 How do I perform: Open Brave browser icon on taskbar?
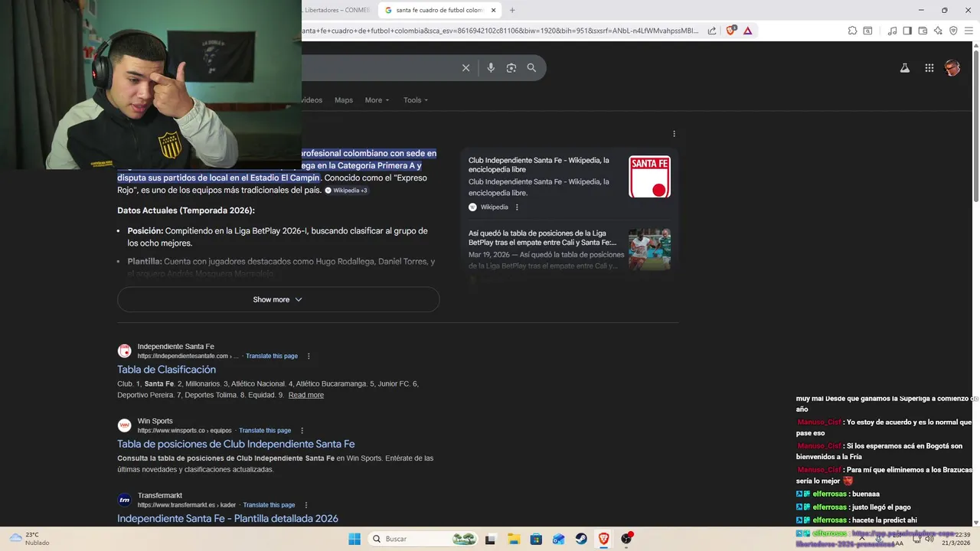[x=604, y=539]
